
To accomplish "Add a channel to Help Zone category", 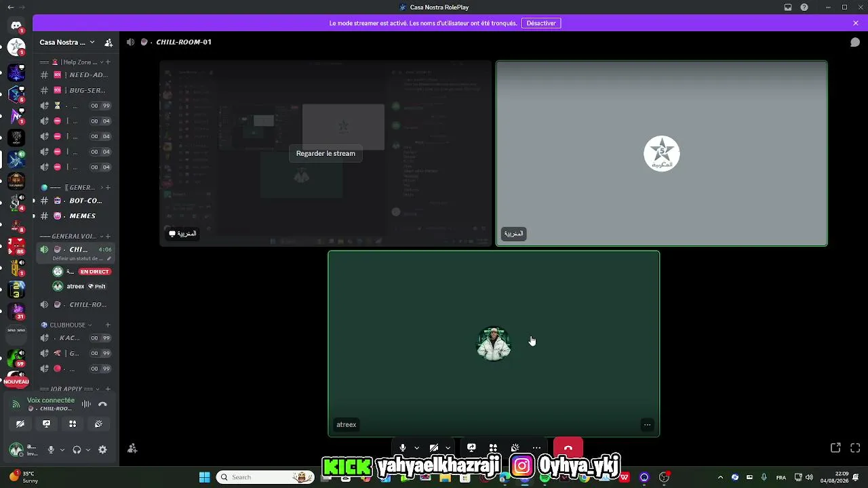I will (108, 62).
